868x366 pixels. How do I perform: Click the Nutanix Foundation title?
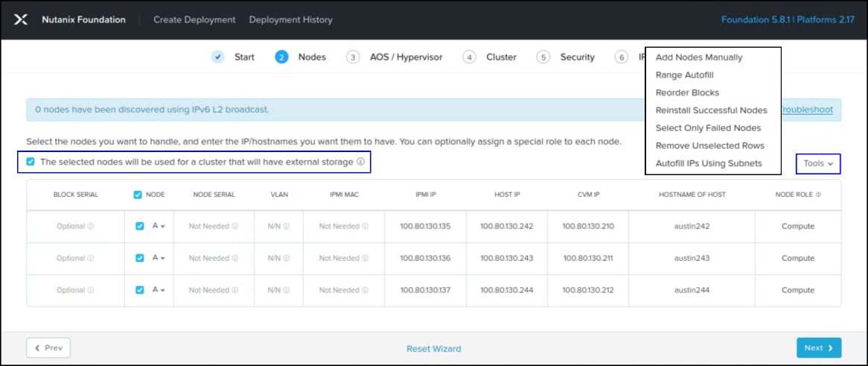click(x=83, y=20)
